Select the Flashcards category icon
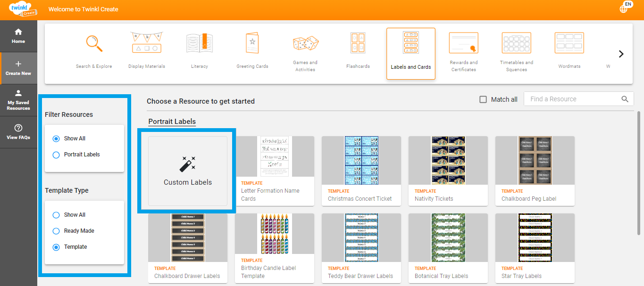Viewport: 644px width, 286px height. (358, 43)
